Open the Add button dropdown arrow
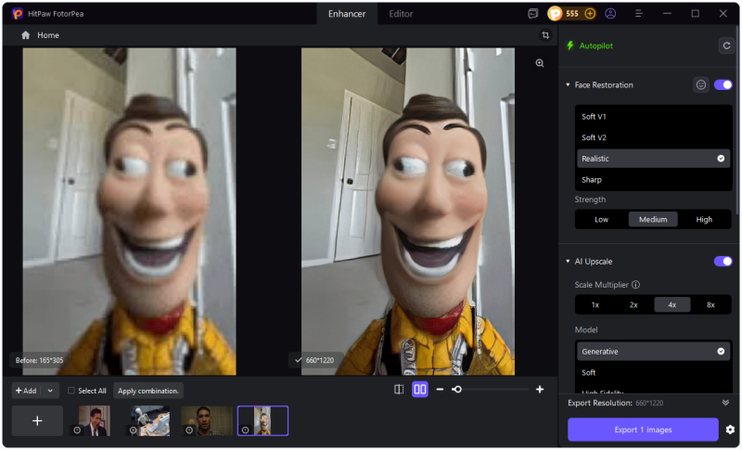The width and height of the screenshot is (742, 450). tap(50, 390)
